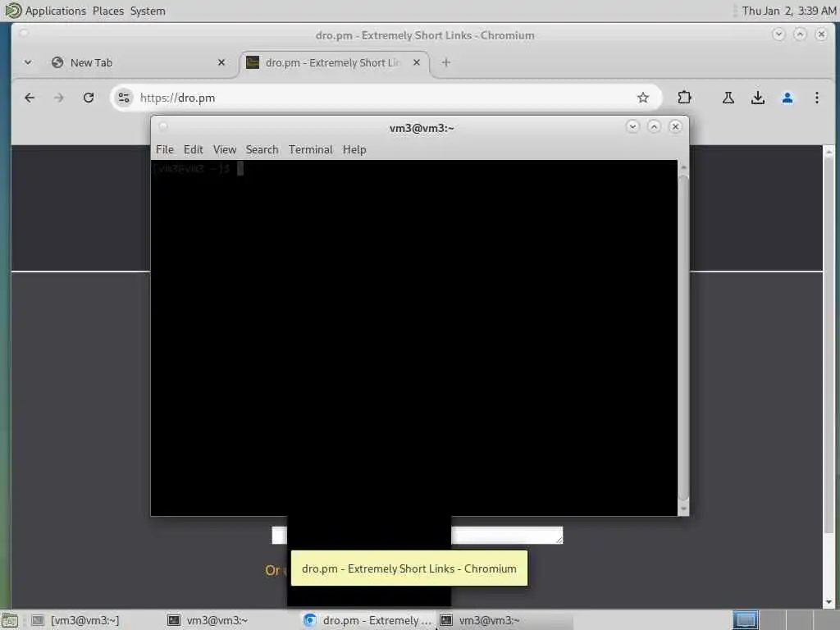Click inside the terminal prompt area
The width and height of the screenshot is (840, 630).
click(x=413, y=337)
